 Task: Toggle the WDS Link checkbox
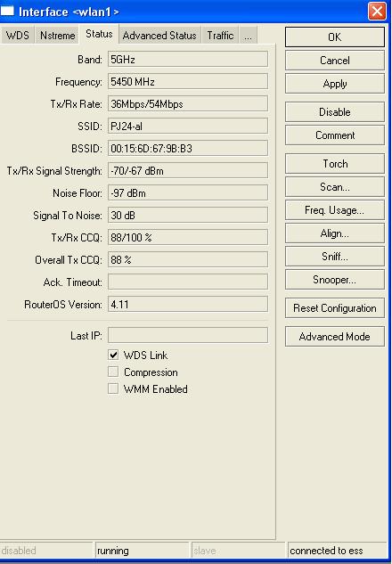pyautogui.click(x=113, y=355)
